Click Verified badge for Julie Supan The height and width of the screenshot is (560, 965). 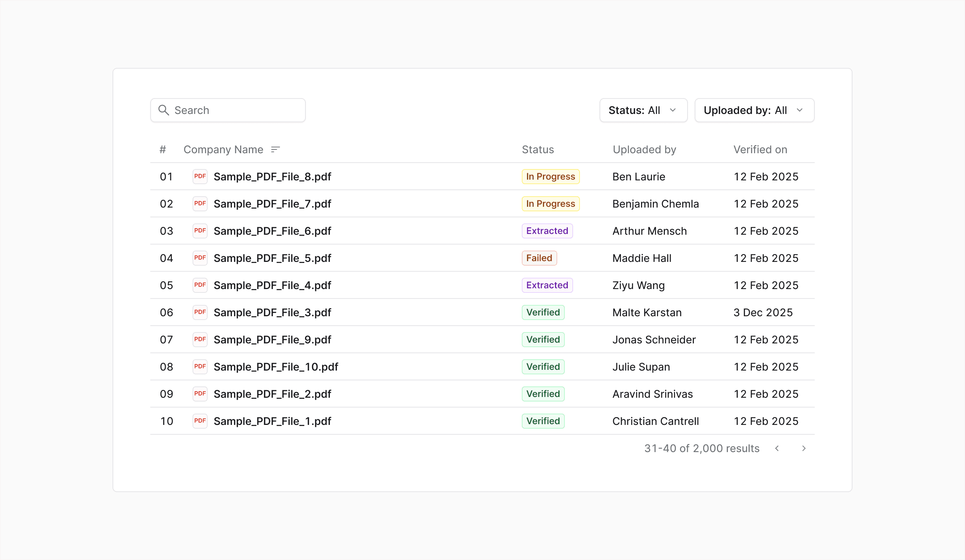coord(543,367)
